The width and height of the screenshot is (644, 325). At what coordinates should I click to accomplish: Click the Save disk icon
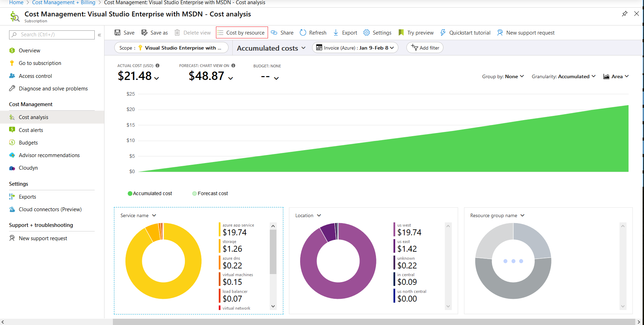118,32
